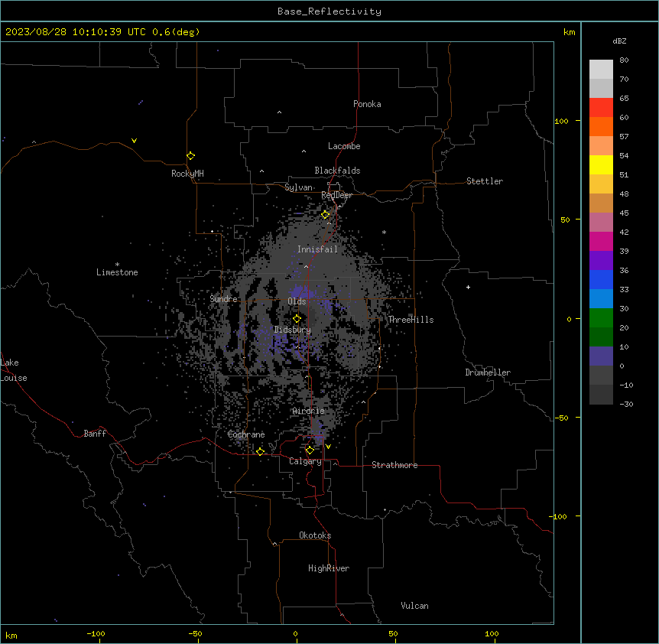Click the Calgary city label
This screenshot has height=644, width=659.
[305, 461]
